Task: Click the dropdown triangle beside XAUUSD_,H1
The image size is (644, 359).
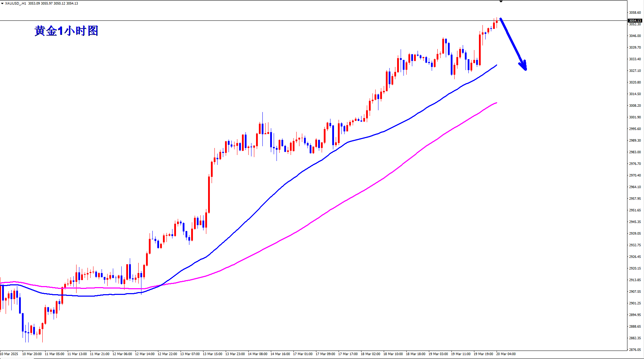Action: (2, 3)
